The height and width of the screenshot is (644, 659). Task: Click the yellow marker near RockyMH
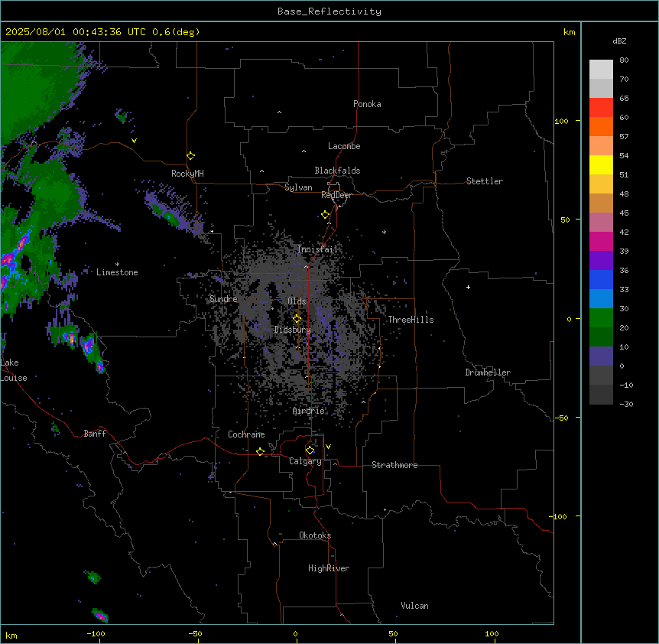[191, 156]
